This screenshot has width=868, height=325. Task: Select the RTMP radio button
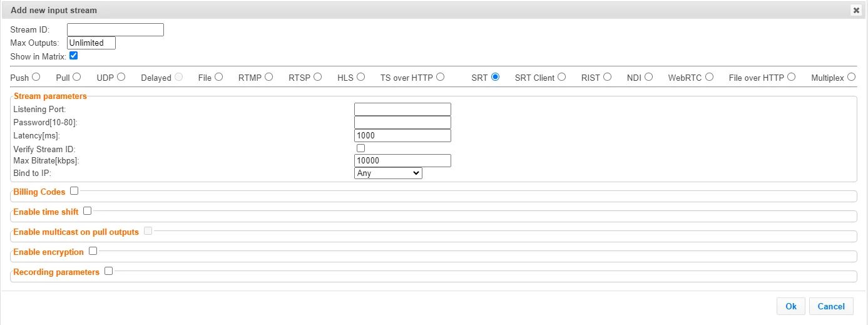pos(268,77)
